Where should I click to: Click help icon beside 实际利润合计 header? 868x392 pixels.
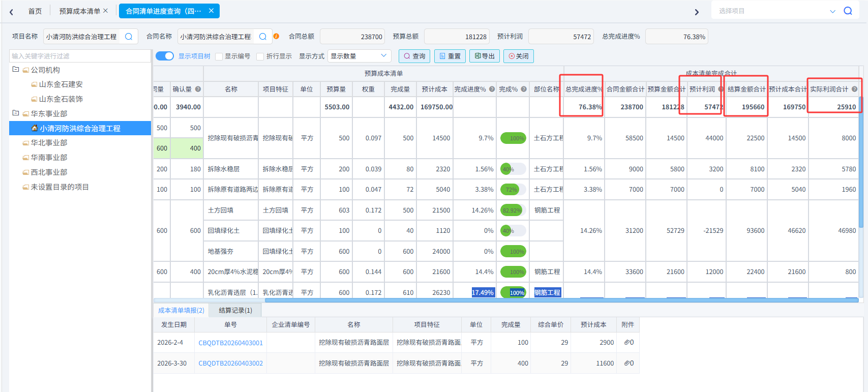[x=854, y=89]
